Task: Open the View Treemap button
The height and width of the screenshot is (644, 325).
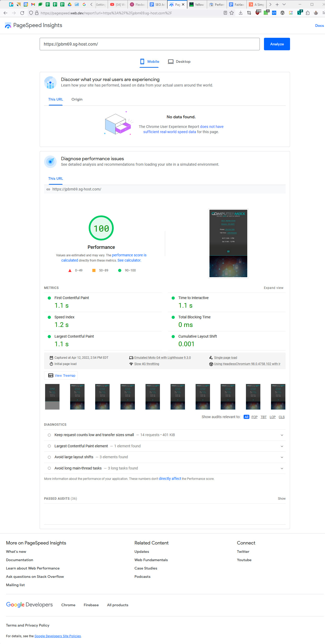Action: click(61, 375)
